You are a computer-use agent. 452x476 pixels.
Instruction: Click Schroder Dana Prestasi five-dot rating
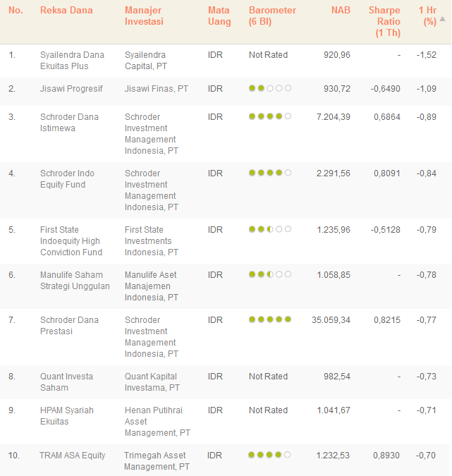pos(269,320)
